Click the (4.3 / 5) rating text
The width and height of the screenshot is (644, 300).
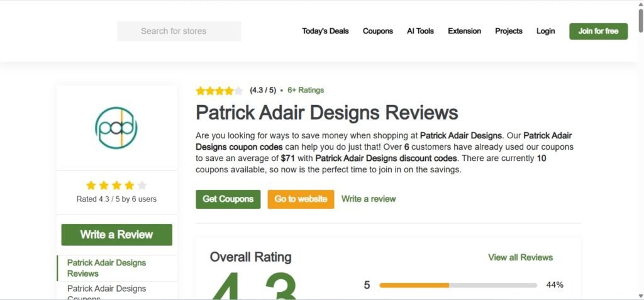(x=263, y=91)
